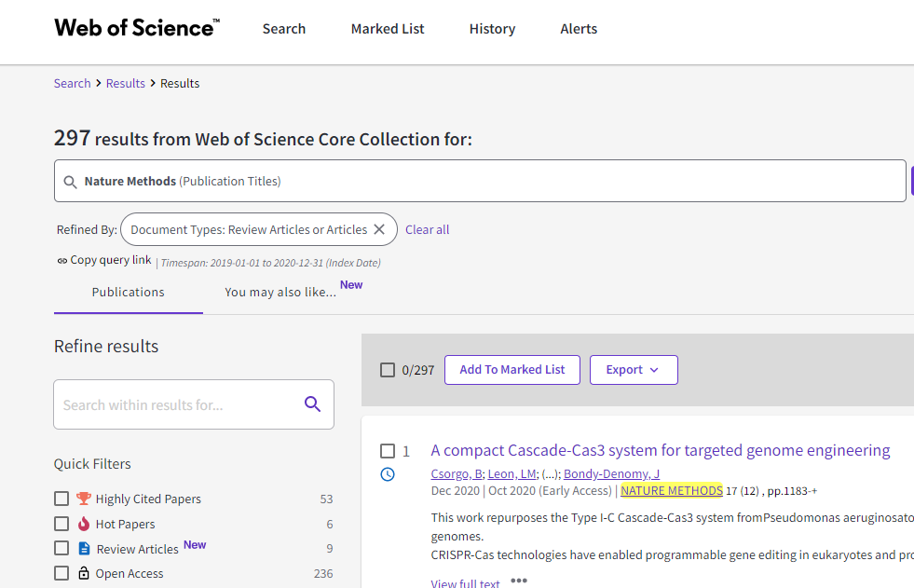Switch to the You may also like tab

[280, 292]
